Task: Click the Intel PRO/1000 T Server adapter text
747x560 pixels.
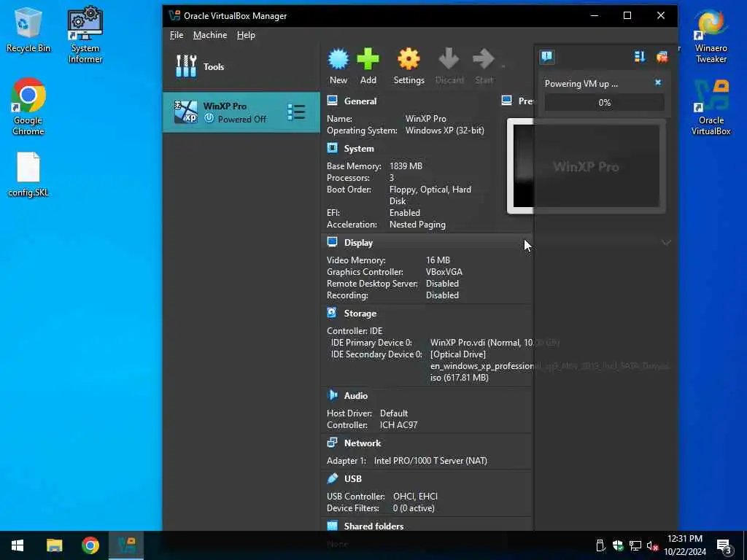Action: 430,461
